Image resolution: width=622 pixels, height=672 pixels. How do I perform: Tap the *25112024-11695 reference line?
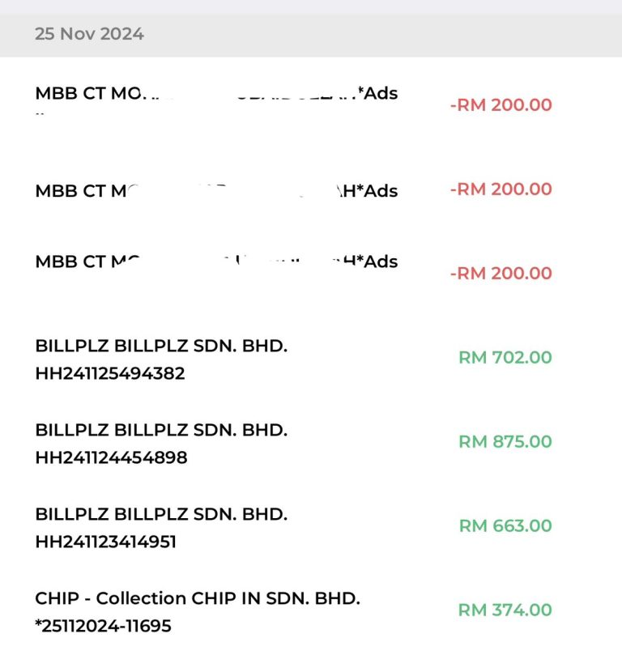coord(103,626)
